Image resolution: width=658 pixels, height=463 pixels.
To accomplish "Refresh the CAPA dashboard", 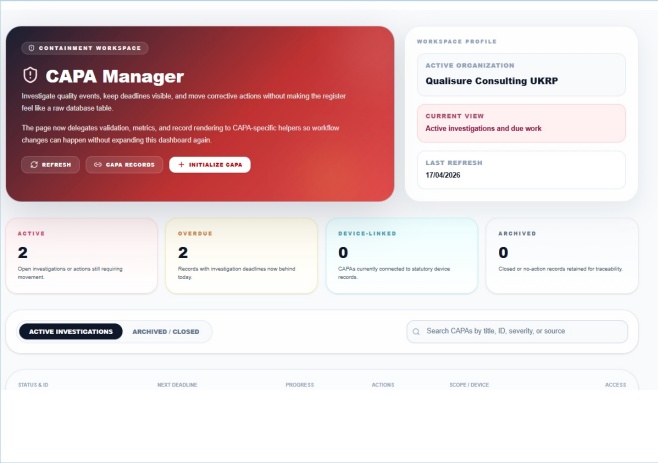I will 50,165.
